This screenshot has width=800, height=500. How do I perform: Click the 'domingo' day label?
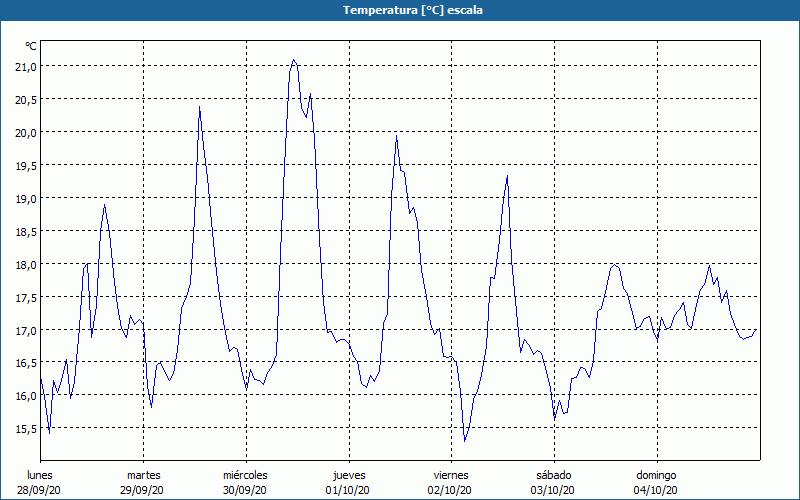656,476
